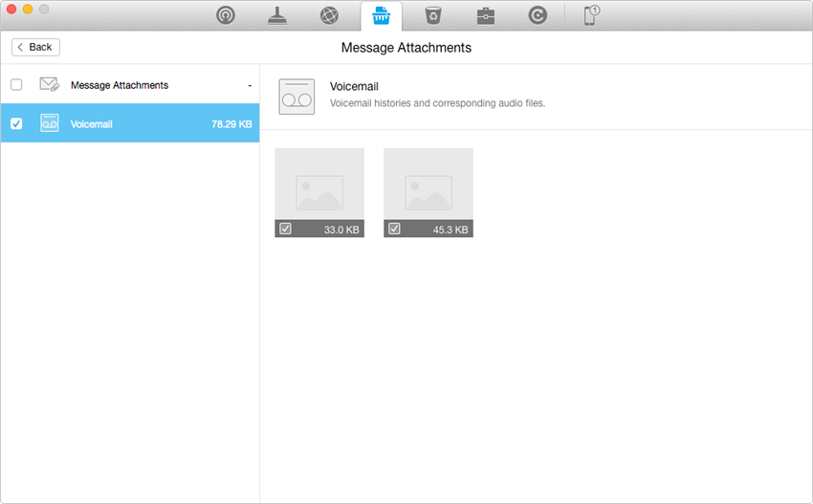Click the Message Attachments page title

pyautogui.click(x=406, y=48)
